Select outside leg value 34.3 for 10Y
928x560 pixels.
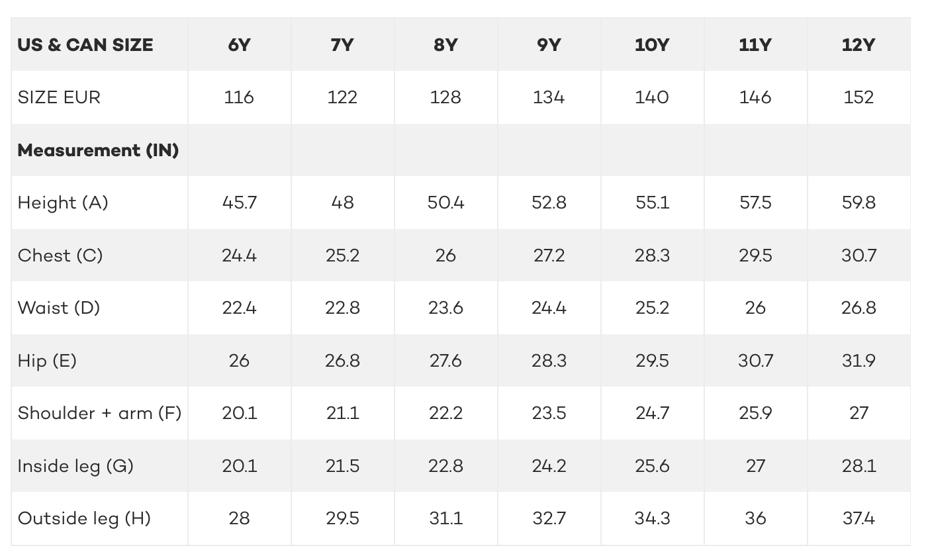[x=652, y=518]
